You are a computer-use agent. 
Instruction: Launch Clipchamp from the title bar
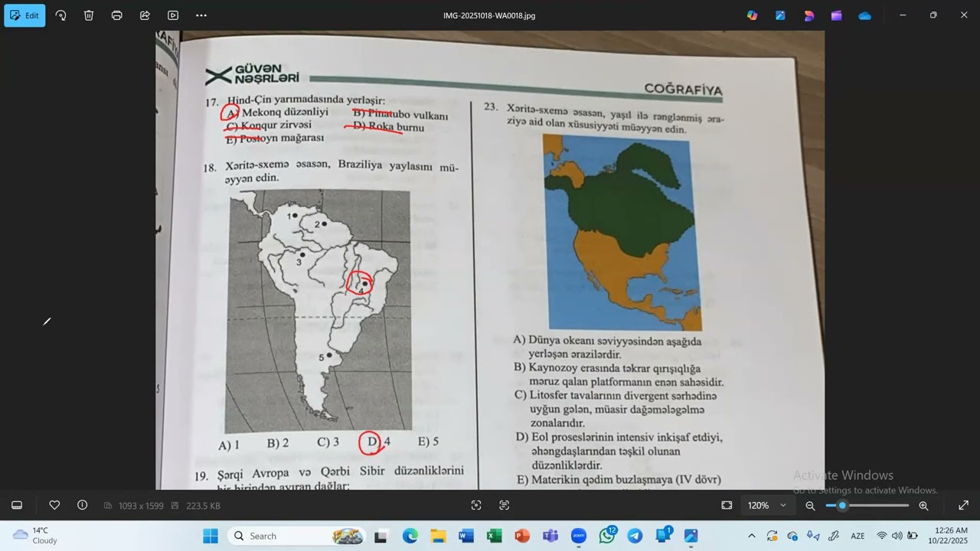coord(836,15)
